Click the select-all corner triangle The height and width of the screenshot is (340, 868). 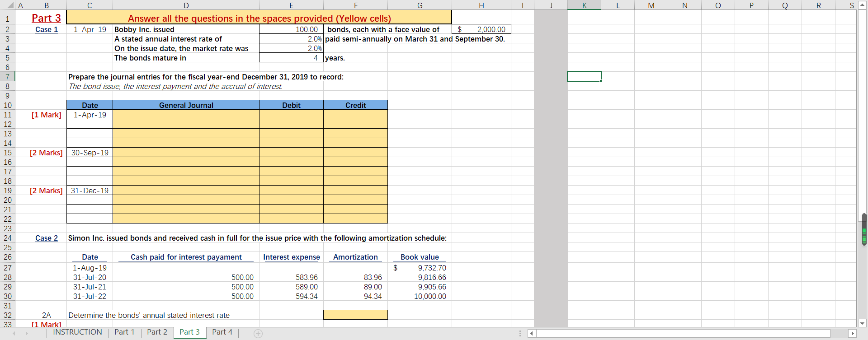pos(11,5)
